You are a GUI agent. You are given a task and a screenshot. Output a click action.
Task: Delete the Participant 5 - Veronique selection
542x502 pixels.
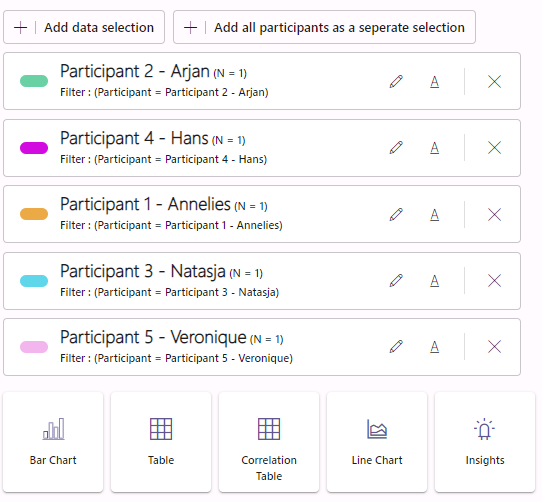tap(494, 346)
